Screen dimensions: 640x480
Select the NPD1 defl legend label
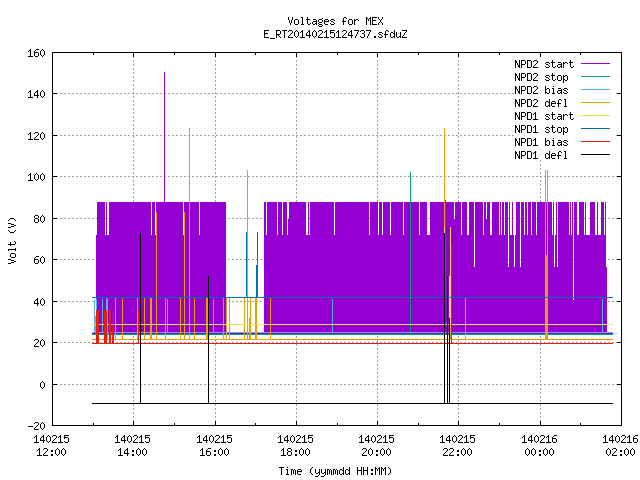pyautogui.click(x=541, y=155)
